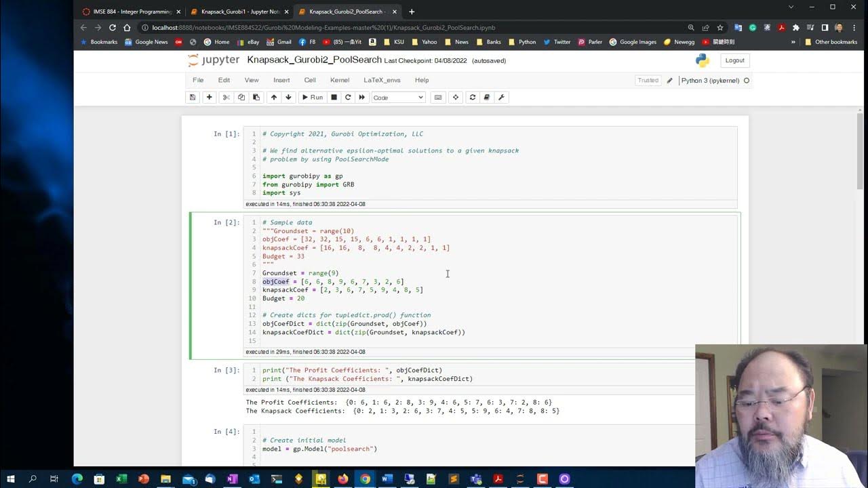
Task: Open the LaTeX_envs menu
Action: point(382,80)
